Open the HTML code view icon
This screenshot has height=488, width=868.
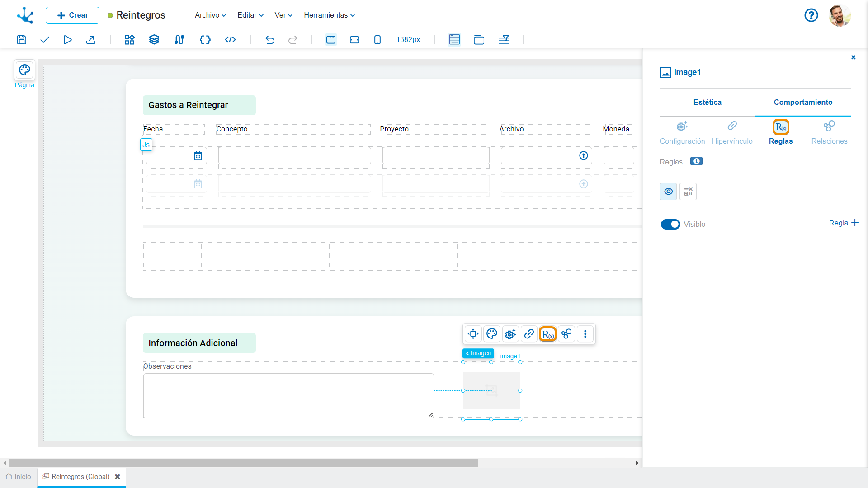point(231,40)
